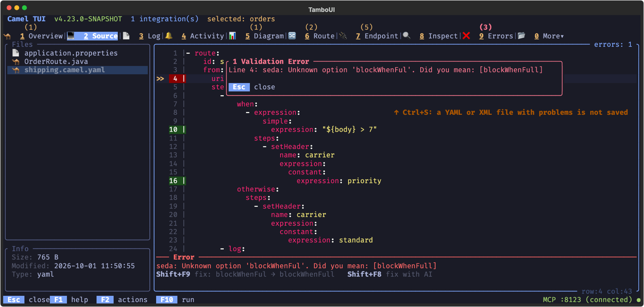
Task: Click the green line 10 gutter marker
Action: pos(177,129)
